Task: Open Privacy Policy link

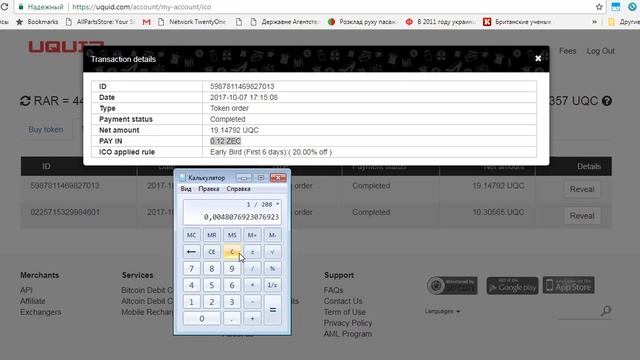Action: click(348, 323)
